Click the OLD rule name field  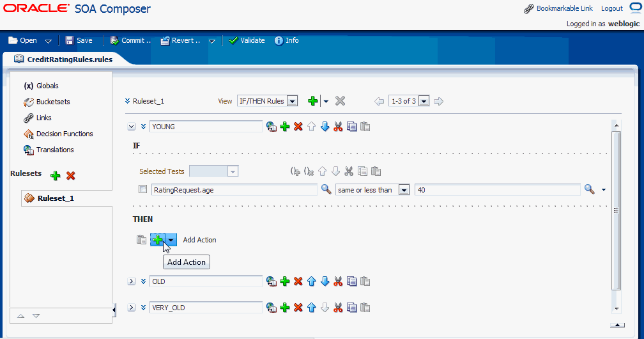tap(206, 281)
